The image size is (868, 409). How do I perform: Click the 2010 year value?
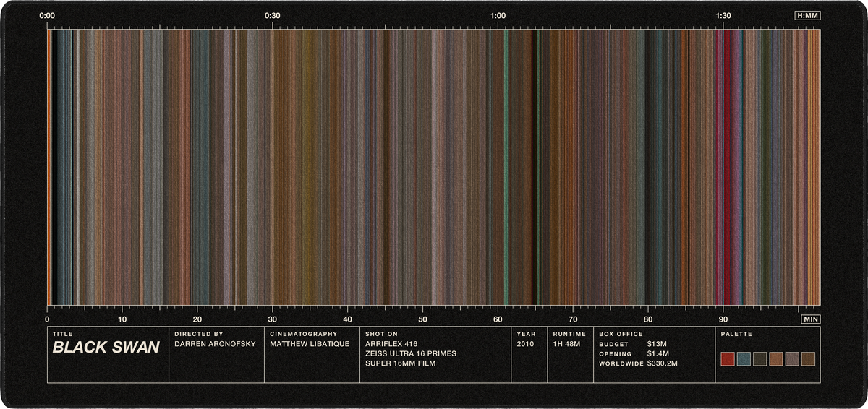pyautogui.click(x=525, y=345)
